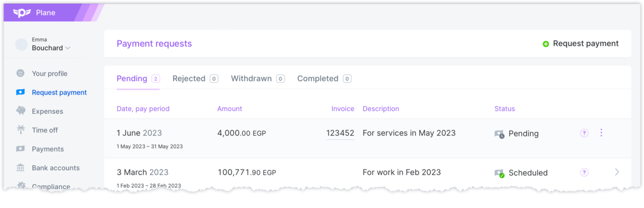Open Time off sidebar item
This screenshot has width=644, height=208.
45,130
